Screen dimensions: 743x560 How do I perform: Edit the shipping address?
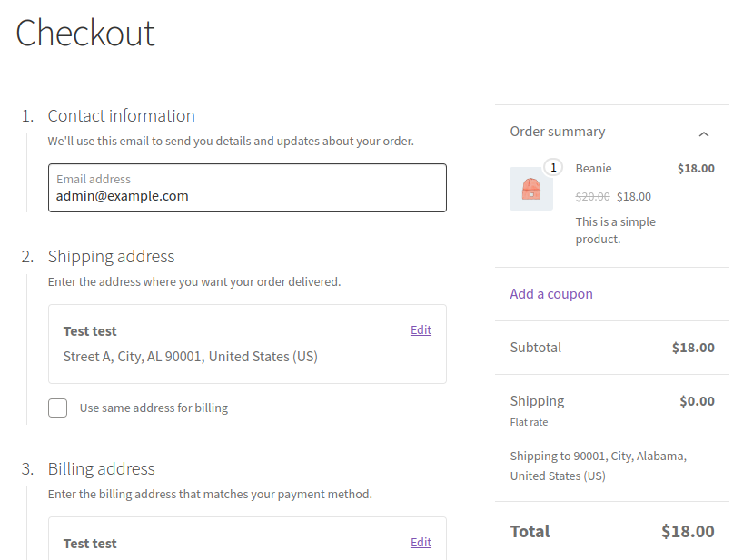[x=421, y=329]
